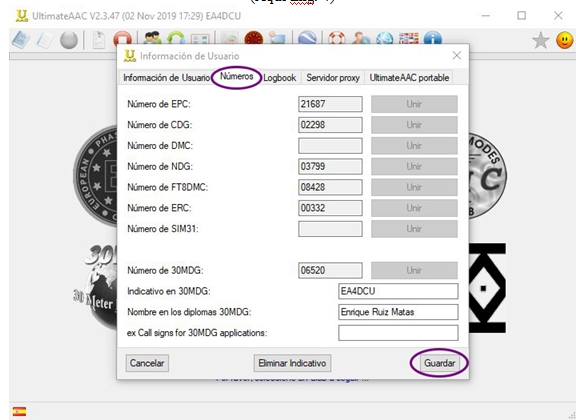Click the white paper sheet toolbar icon
Image resolution: width=576 pixels, height=420 pixels.
tap(45, 40)
